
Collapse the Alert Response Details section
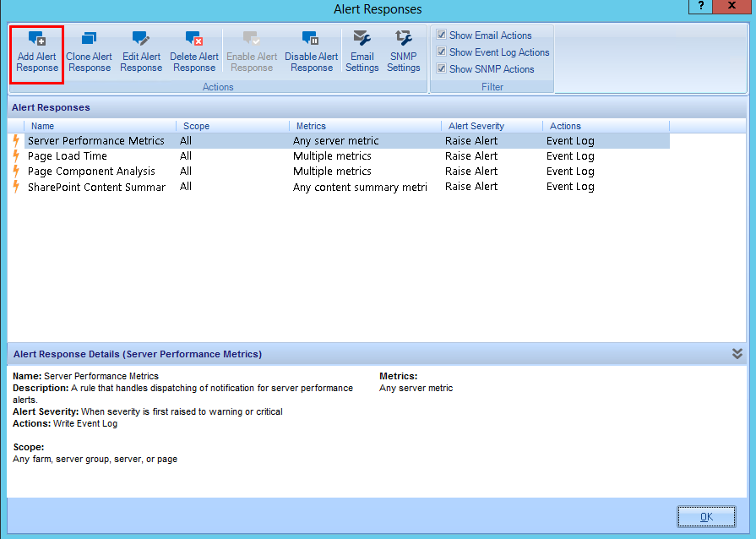[x=737, y=353]
